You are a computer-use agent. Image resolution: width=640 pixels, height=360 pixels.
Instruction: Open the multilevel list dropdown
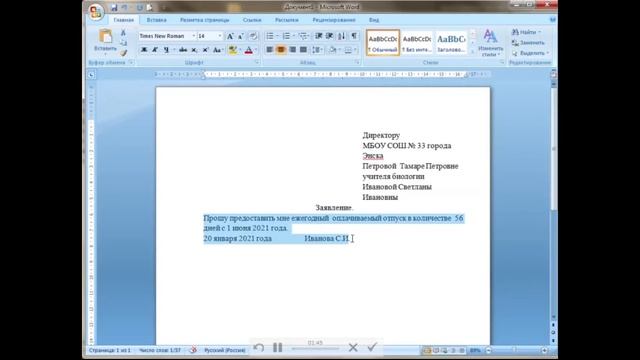pyautogui.click(x=304, y=36)
